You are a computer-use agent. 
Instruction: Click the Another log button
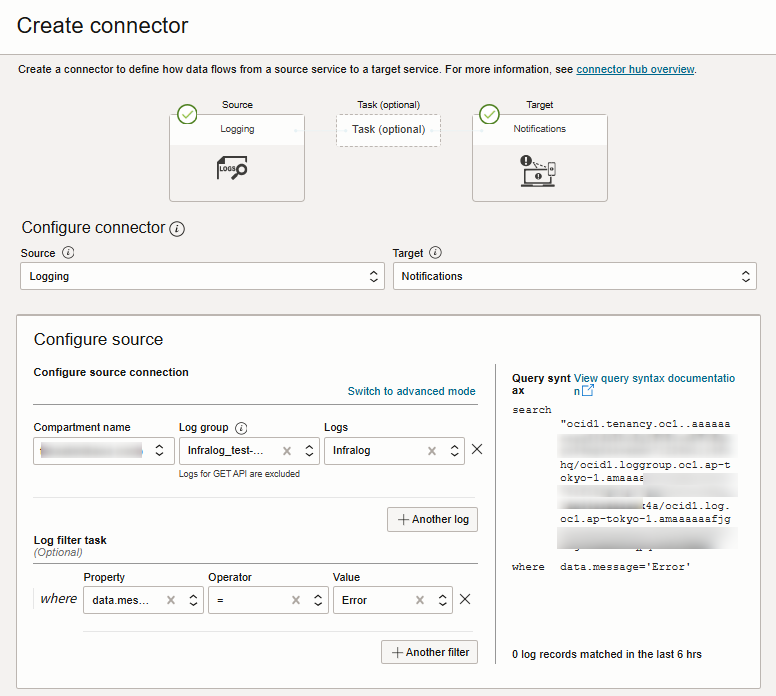click(x=432, y=520)
